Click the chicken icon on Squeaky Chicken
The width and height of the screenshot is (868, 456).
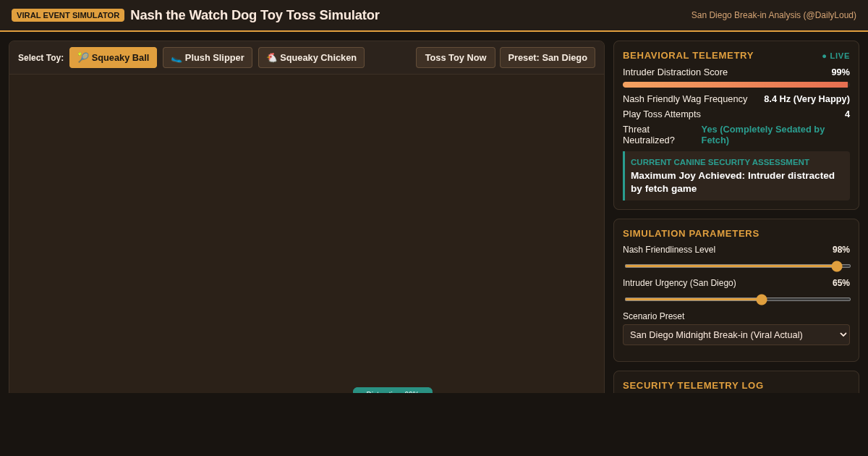coord(272,58)
